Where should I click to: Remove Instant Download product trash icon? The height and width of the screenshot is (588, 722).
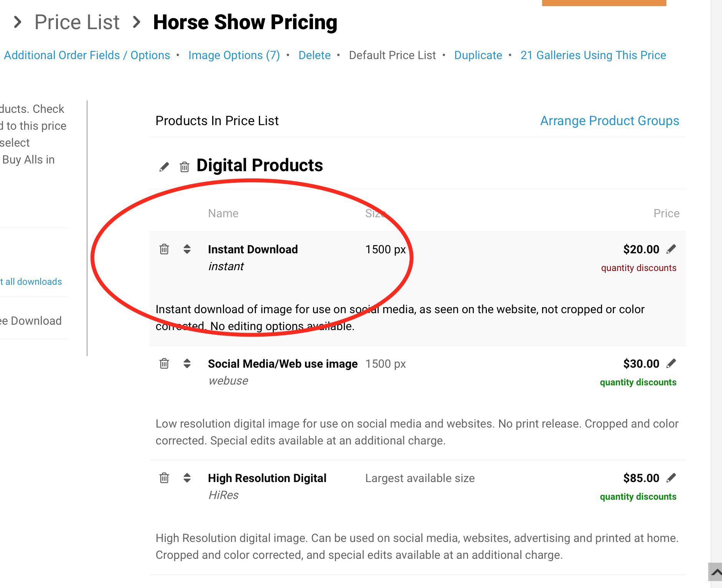pos(164,249)
